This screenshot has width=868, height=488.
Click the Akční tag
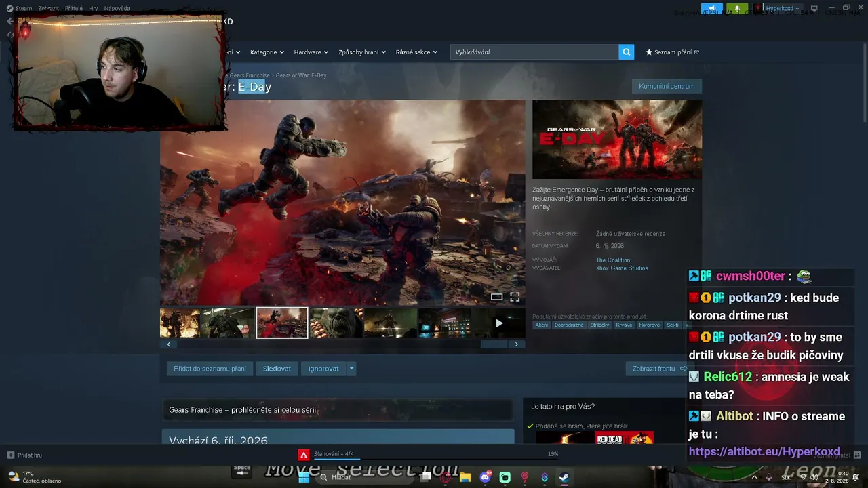click(541, 325)
